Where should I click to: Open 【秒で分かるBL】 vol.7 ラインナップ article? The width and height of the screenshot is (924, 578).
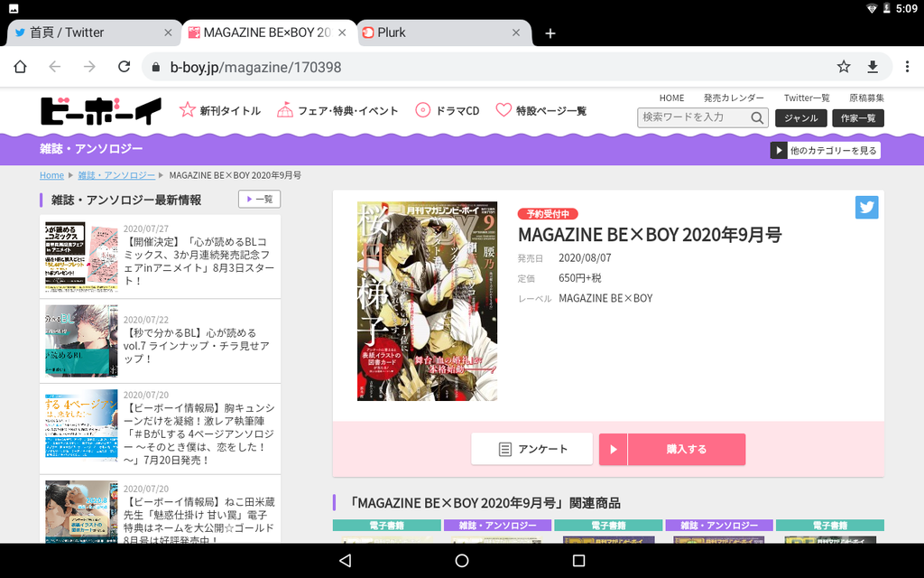click(197, 346)
